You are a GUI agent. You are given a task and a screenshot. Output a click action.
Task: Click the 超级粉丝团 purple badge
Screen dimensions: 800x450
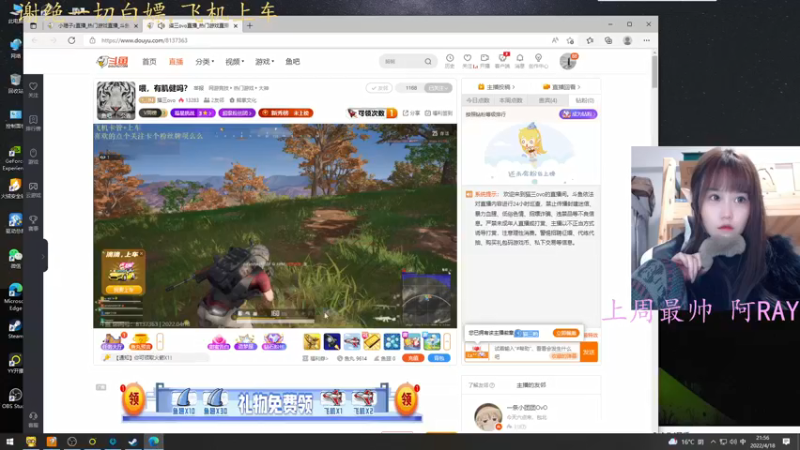pyautogui.click(x=237, y=113)
